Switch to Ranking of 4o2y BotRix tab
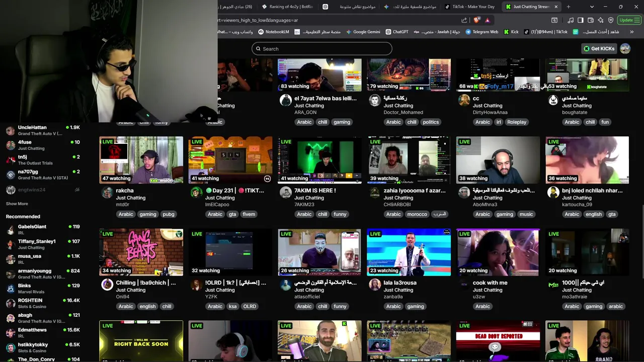The image size is (644, 362). pos(288,7)
